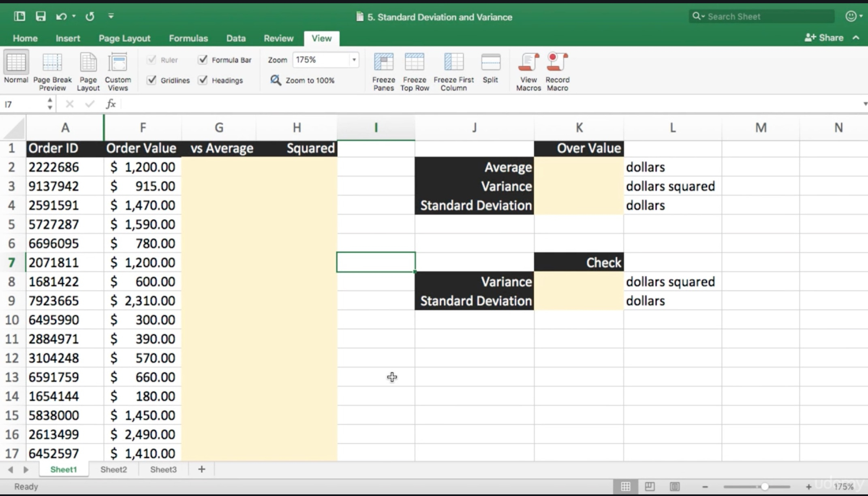The image size is (868, 496).
Task: Click the Record Macro icon
Action: pyautogui.click(x=557, y=71)
